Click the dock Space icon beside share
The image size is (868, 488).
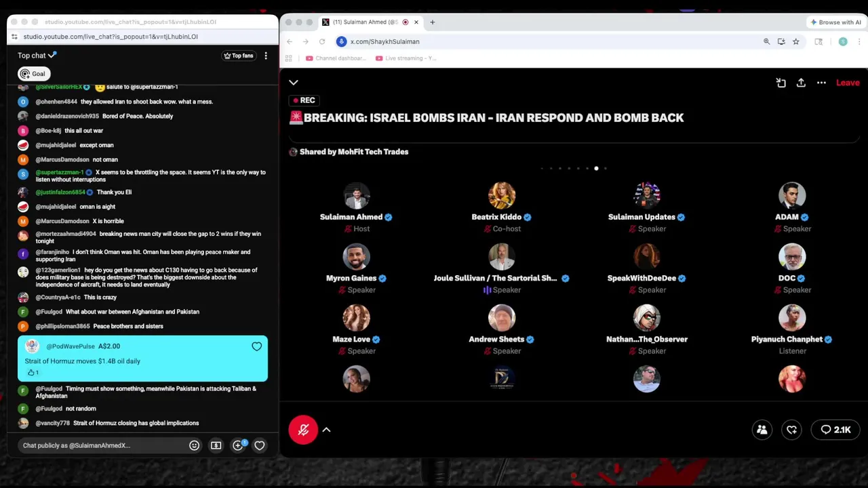click(781, 83)
